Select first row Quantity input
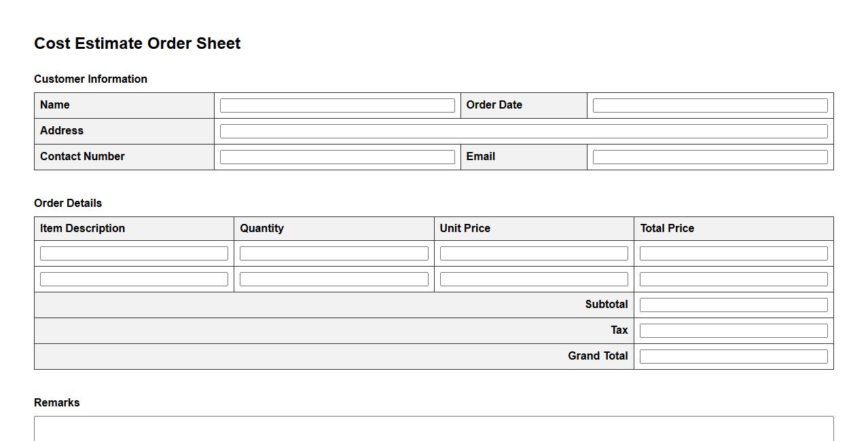Screen dimensions: 868x441 (x=333, y=254)
